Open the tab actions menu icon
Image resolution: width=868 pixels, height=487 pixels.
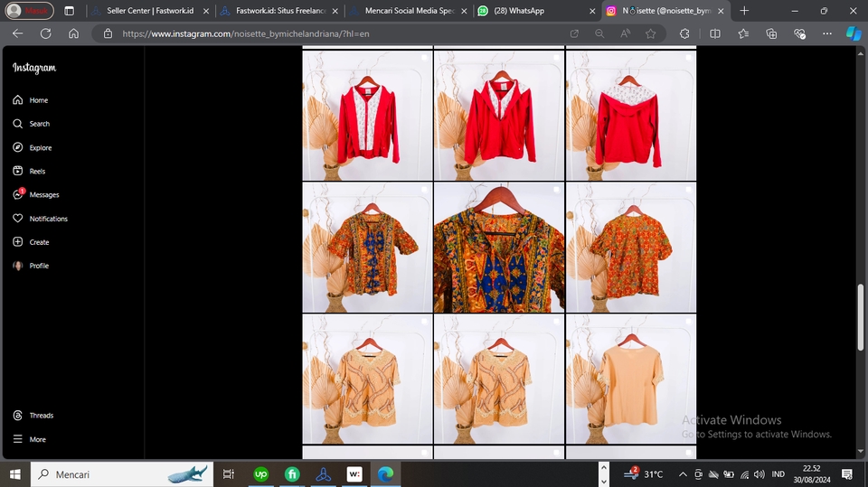point(70,11)
